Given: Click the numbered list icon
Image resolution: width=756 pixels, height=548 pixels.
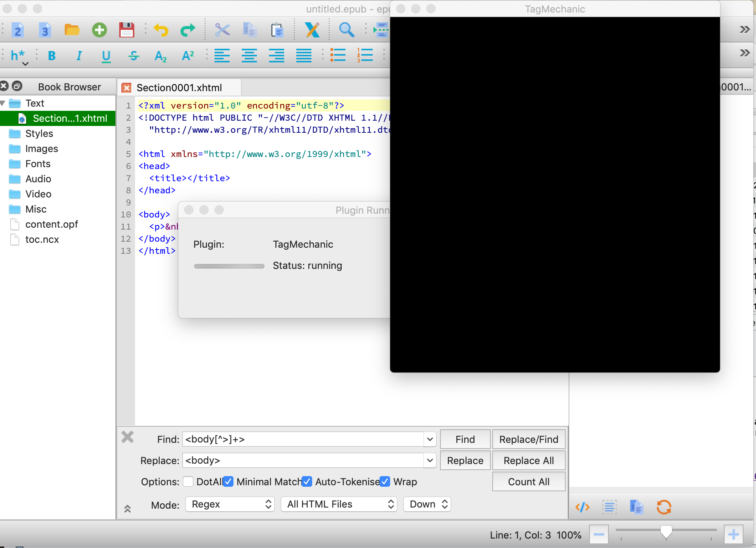Looking at the screenshot, I should [x=365, y=55].
